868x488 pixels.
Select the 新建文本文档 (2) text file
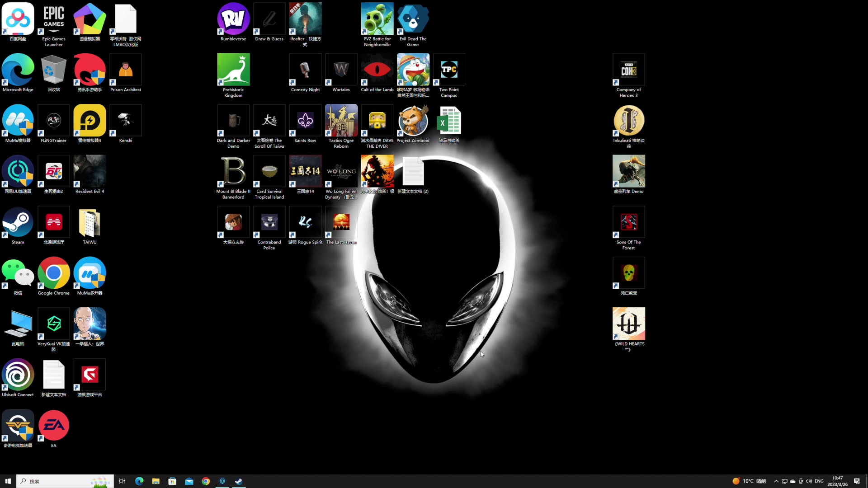click(x=413, y=174)
